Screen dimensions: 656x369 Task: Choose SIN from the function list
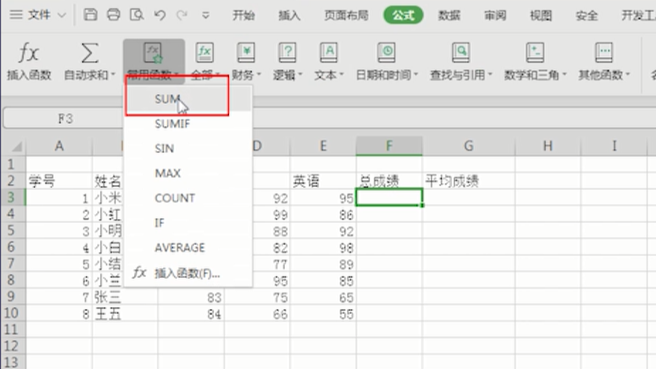point(188,149)
